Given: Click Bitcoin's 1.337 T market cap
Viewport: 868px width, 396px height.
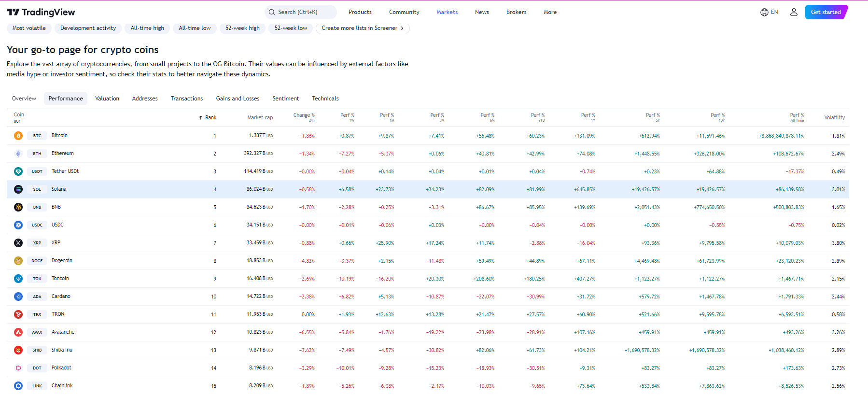Looking at the screenshot, I should click(261, 136).
